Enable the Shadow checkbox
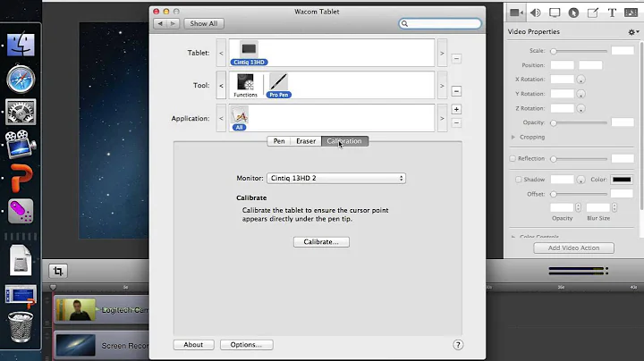The width and height of the screenshot is (644, 361). click(x=518, y=180)
